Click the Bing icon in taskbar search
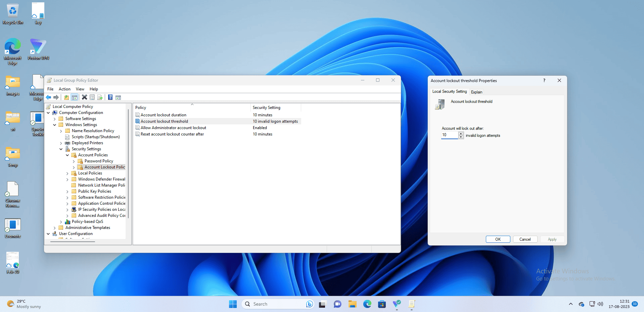This screenshot has height=312, width=644. pos(309,304)
